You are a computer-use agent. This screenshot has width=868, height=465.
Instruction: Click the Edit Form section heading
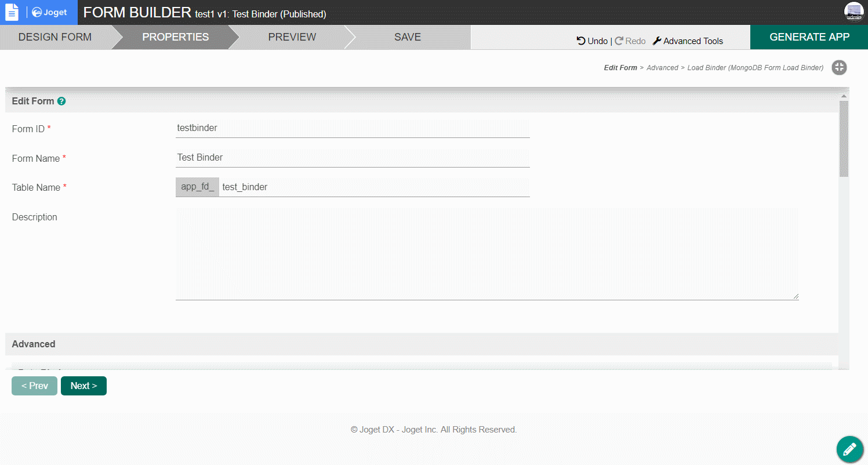click(x=33, y=101)
